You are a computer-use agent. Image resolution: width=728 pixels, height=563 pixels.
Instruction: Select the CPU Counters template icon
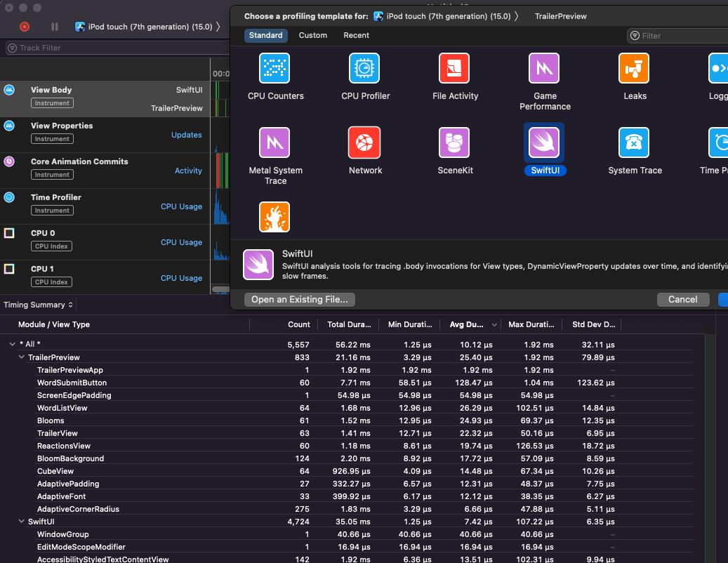click(x=274, y=68)
